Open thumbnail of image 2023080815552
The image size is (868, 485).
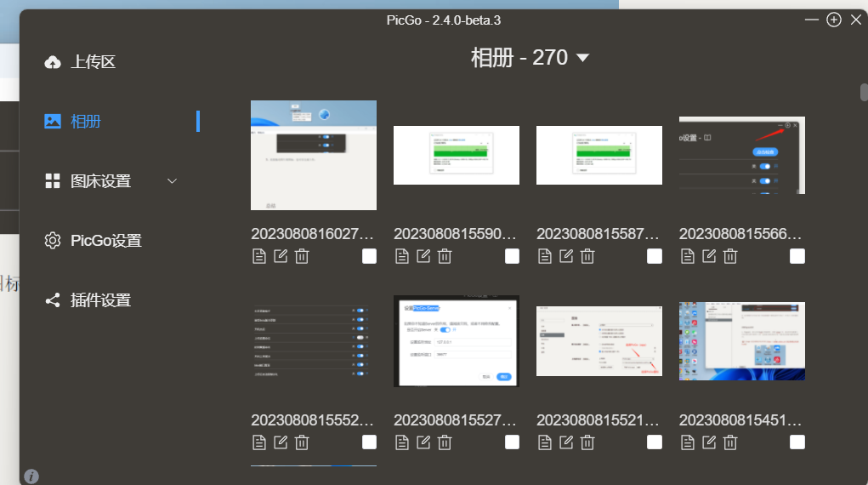(314, 341)
